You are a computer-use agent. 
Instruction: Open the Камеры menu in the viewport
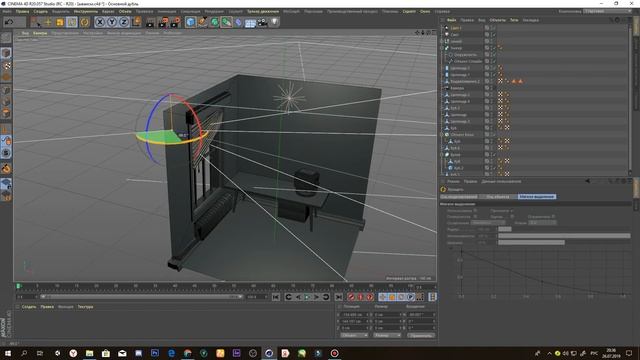(x=40, y=33)
